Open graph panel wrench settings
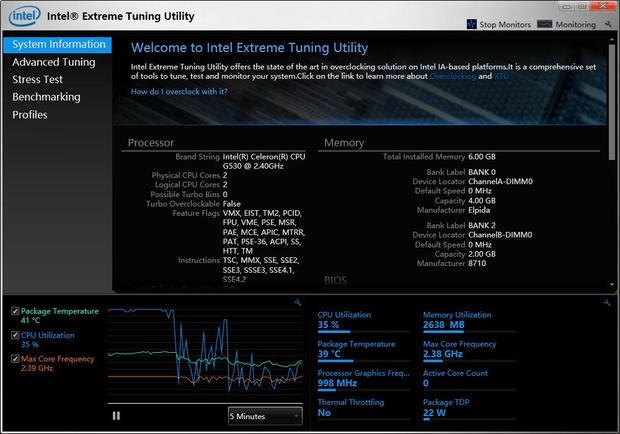This screenshot has width=620, height=434. 298,303
